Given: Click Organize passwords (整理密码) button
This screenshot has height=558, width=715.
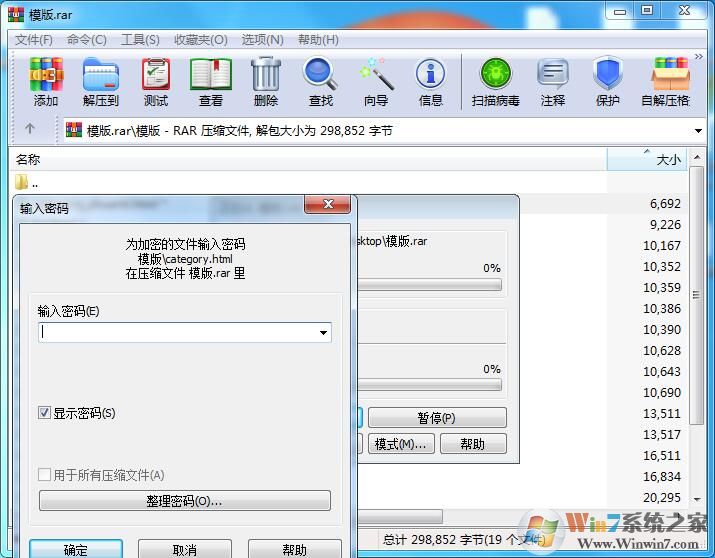Looking at the screenshot, I should [185, 501].
